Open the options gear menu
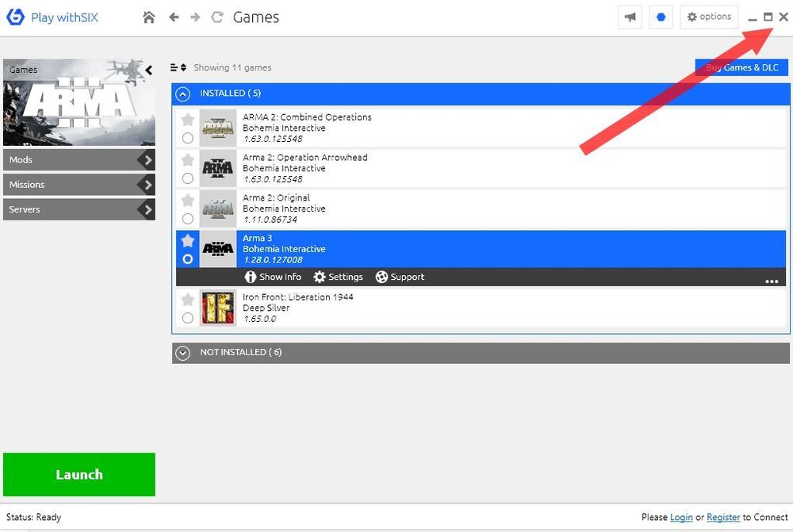 (709, 17)
